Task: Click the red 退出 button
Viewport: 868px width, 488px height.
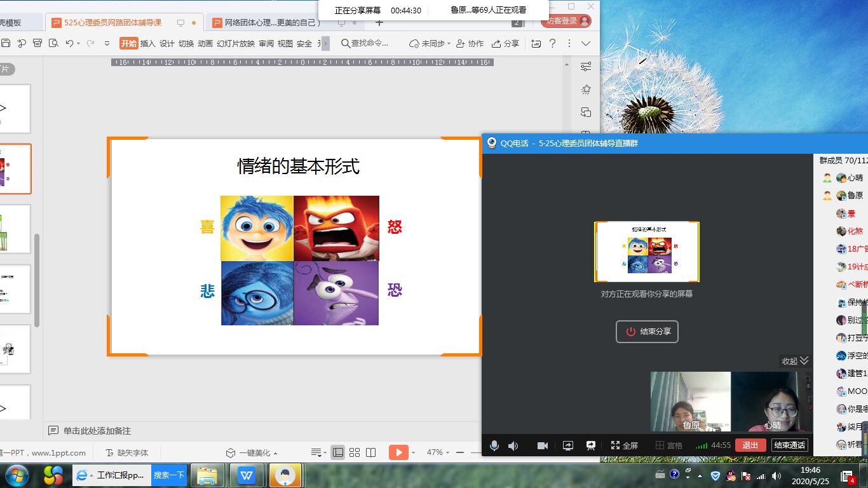Action: point(750,445)
